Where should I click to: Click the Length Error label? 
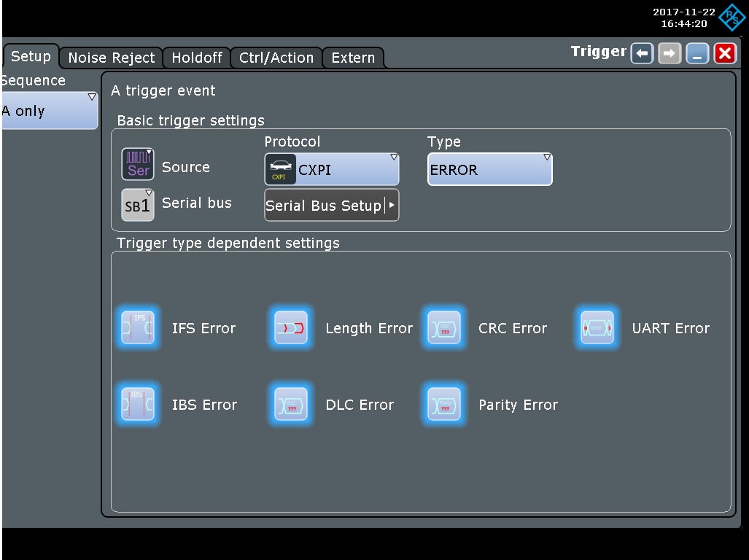[x=369, y=328]
